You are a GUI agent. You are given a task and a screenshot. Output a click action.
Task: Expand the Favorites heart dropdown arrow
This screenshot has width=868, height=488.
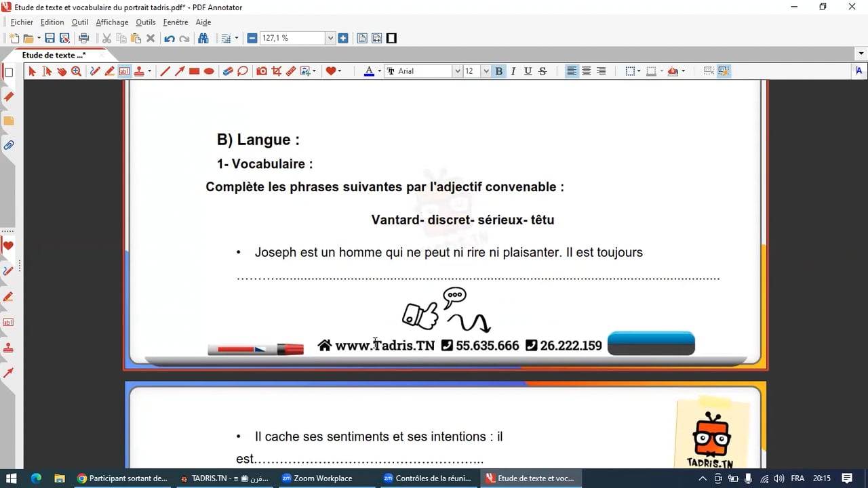339,71
